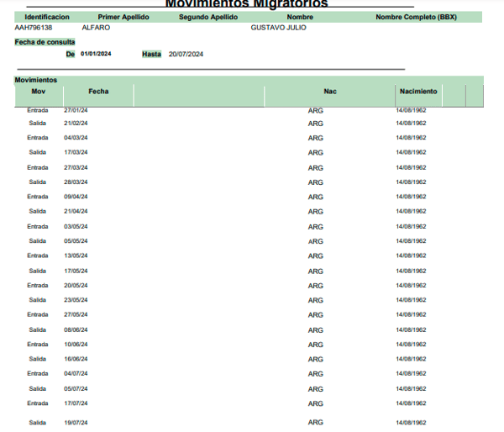The width and height of the screenshot is (504, 432).
Task: Click the De date 01/01/2024
Action: coord(96,54)
